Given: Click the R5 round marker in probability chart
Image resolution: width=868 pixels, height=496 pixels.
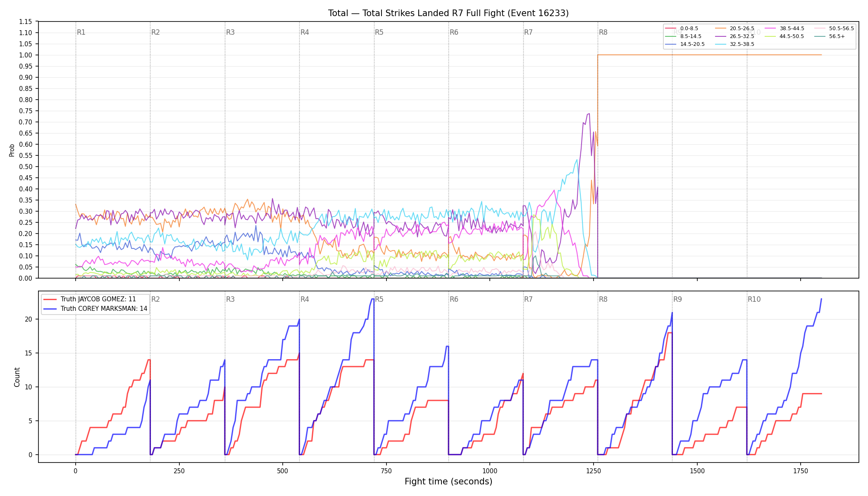Looking at the screenshot, I should coord(379,32).
